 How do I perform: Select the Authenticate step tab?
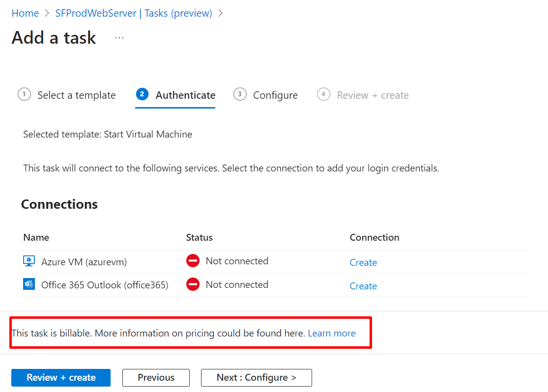point(175,95)
